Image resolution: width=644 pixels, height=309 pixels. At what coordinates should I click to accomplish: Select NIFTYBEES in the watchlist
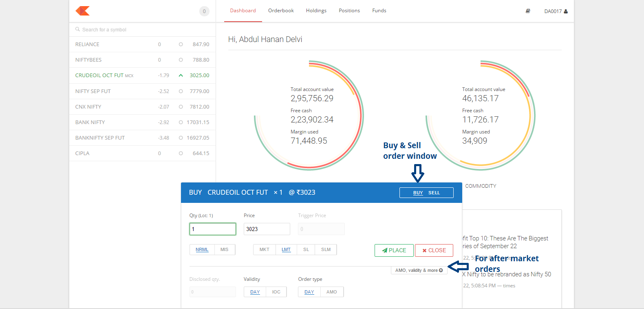click(142, 60)
